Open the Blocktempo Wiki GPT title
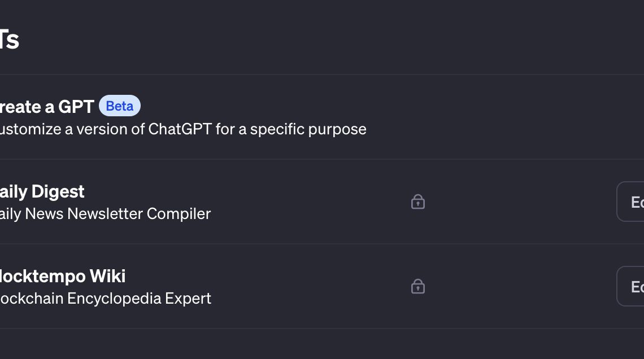Image resolution: width=644 pixels, height=359 pixels. pyautogui.click(x=62, y=276)
